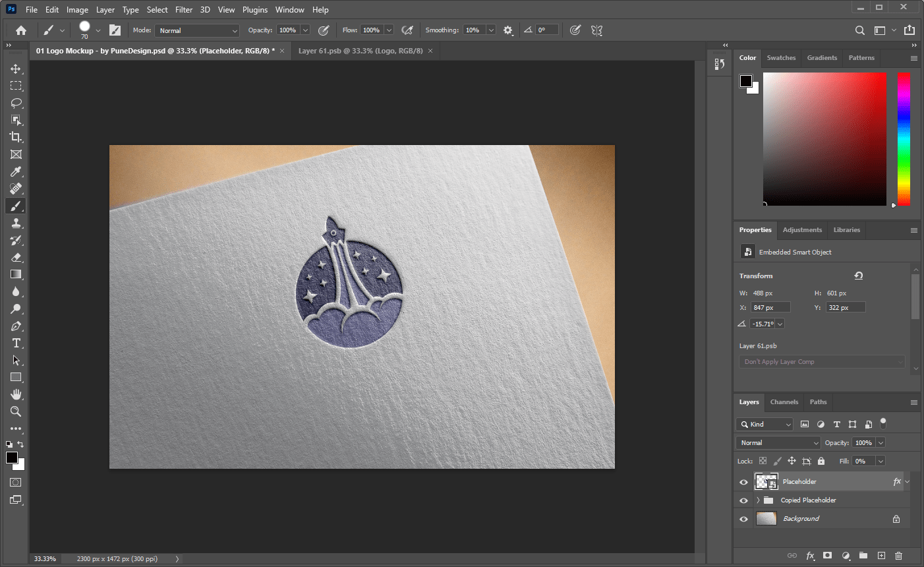Activate the Clone Stamp tool
Screen dimensions: 924x567
point(16,223)
